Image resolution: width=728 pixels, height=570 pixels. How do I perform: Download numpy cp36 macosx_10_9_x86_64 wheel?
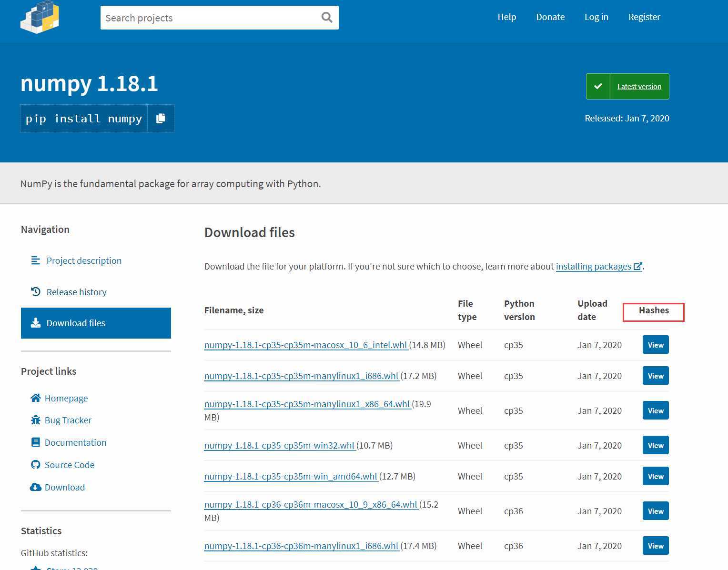coord(311,504)
